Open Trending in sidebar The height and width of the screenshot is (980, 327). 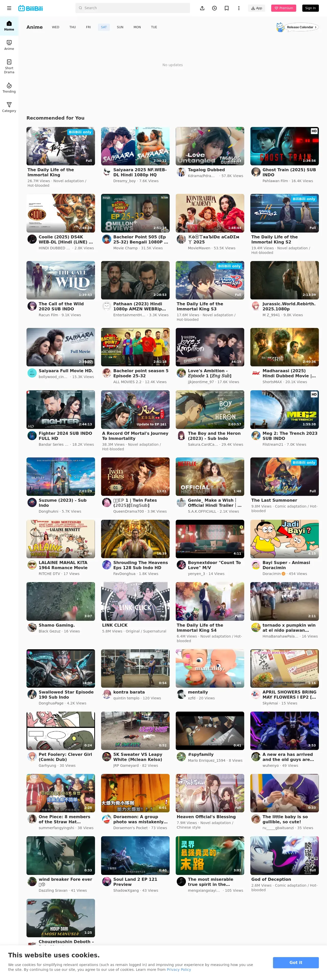pos(9,88)
